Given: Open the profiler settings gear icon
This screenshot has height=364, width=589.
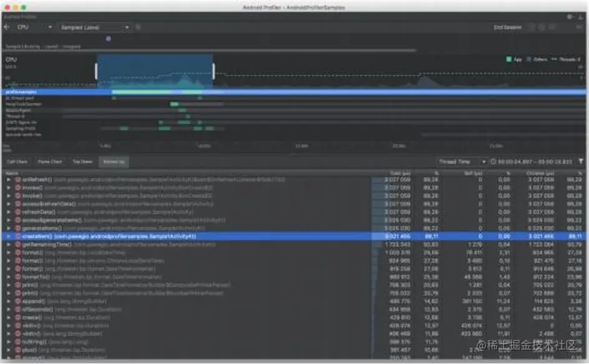Looking at the screenshot, I should [x=570, y=17].
